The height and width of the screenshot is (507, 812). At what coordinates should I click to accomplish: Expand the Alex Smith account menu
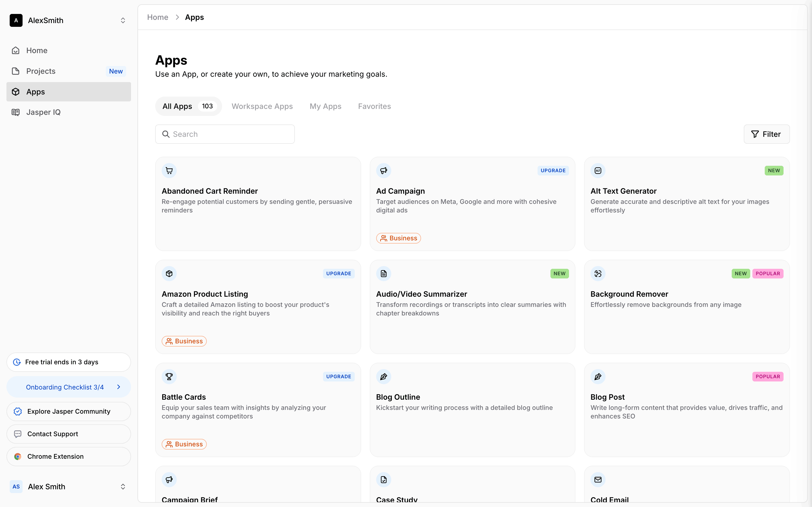123,487
